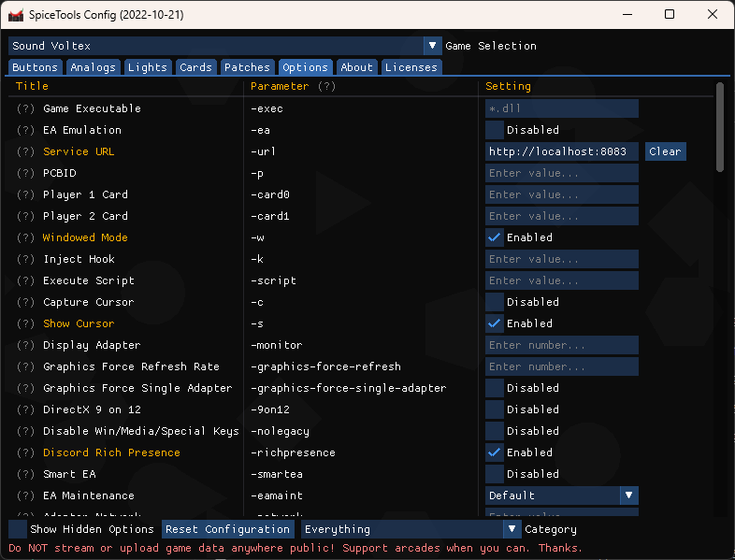The image size is (735, 560).
Task: Uncheck the Discord Rich Presence option
Action: pyautogui.click(x=495, y=452)
